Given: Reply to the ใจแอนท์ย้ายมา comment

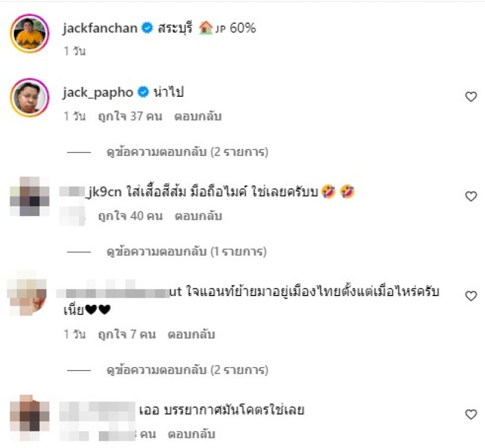Looking at the screenshot, I should click(191, 335).
